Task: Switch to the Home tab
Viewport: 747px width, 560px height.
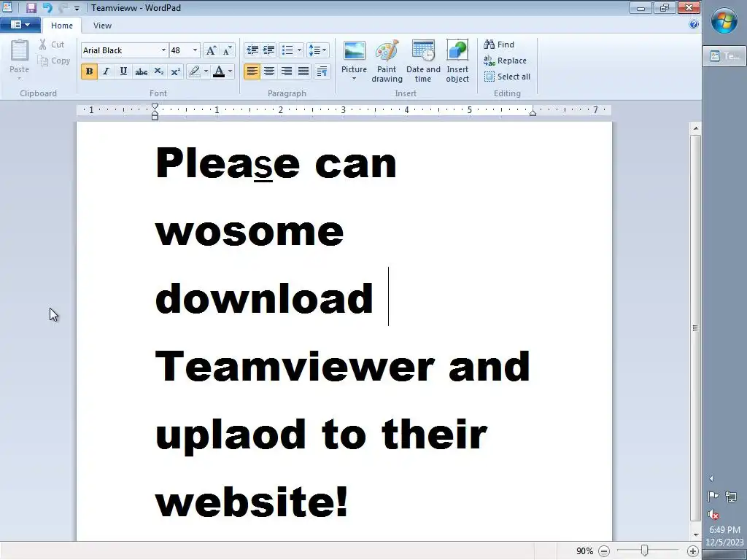Action: pyautogui.click(x=62, y=26)
